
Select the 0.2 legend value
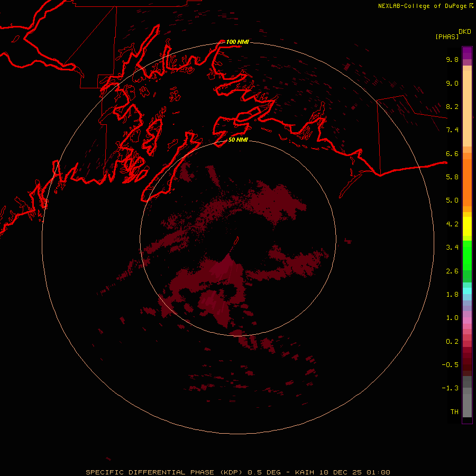coord(452,342)
